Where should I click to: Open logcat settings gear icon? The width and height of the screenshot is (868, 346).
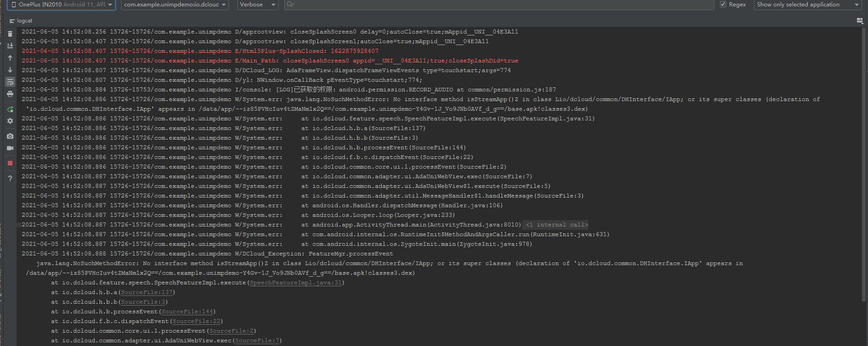[x=10, y=121]
